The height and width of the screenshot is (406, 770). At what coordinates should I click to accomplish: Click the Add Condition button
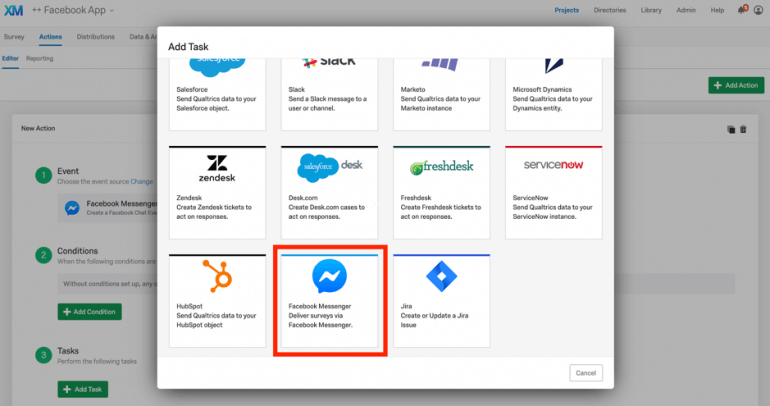click(89, 312)
